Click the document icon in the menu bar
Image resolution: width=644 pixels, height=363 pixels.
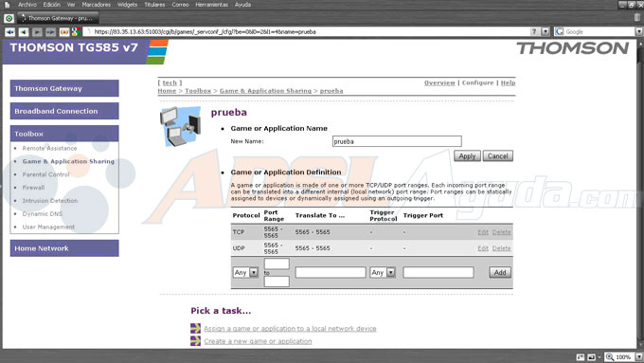tap(7, 5)
